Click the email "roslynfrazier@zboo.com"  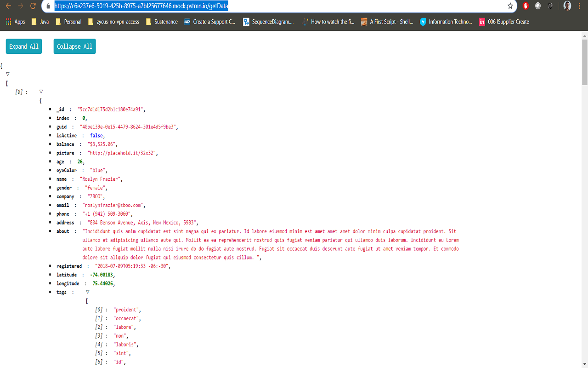[x=113, y=206]
